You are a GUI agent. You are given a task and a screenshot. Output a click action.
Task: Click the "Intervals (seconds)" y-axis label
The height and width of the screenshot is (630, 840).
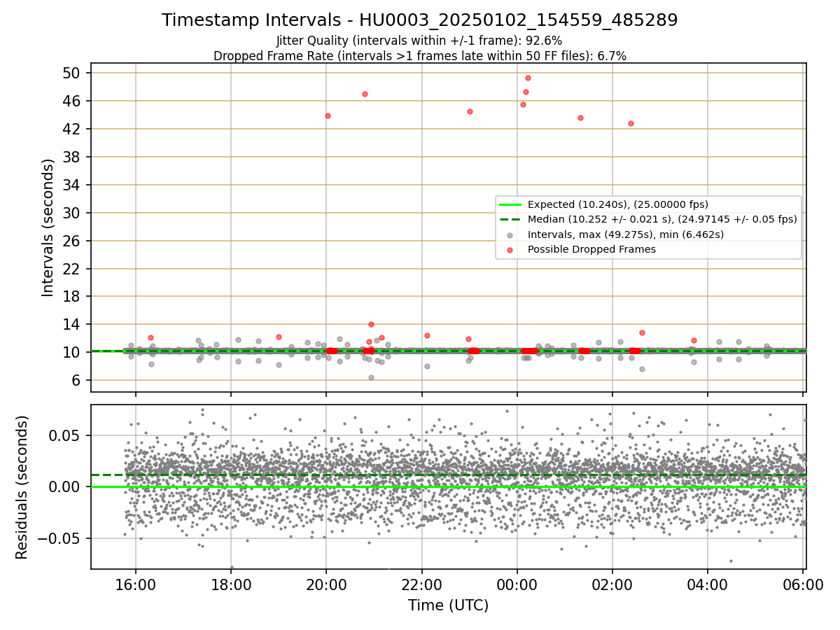pyautogui.click(x=48, y=227)
